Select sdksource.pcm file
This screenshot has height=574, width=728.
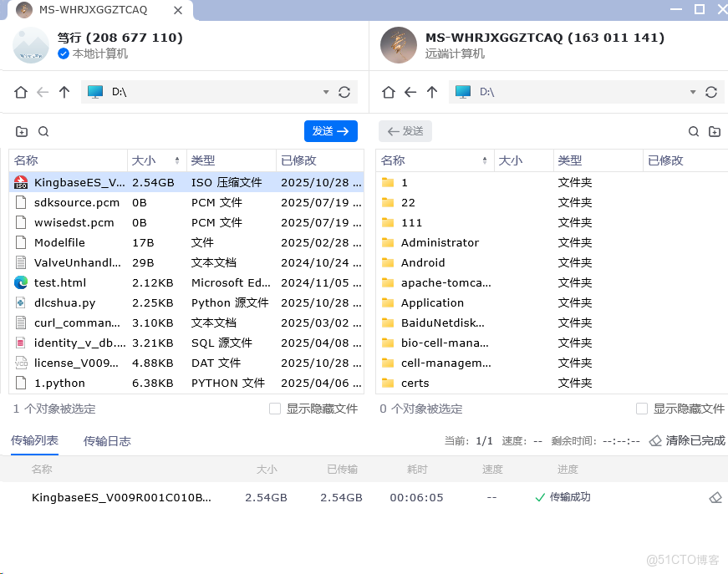(186, 202)
